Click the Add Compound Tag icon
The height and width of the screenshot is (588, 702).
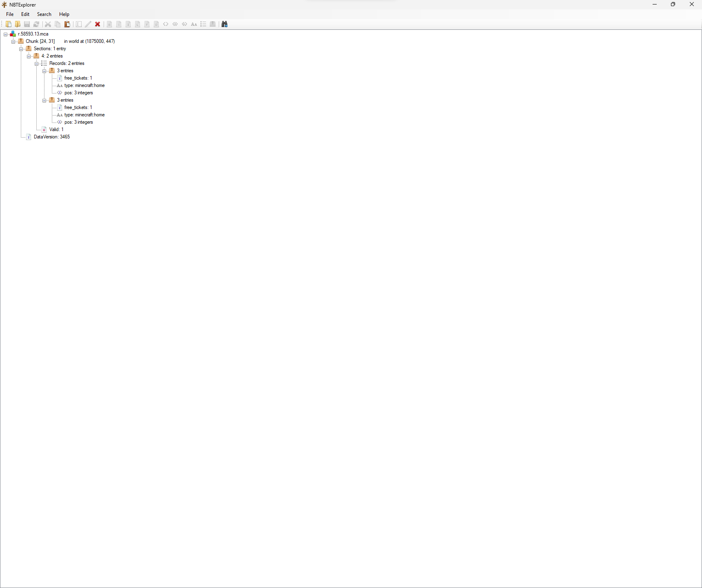213,24
